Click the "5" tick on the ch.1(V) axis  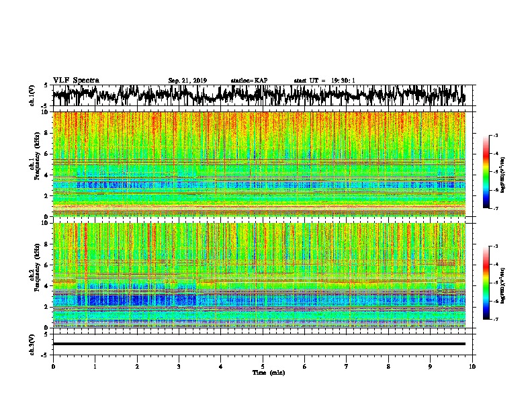[x=46, y=85]
